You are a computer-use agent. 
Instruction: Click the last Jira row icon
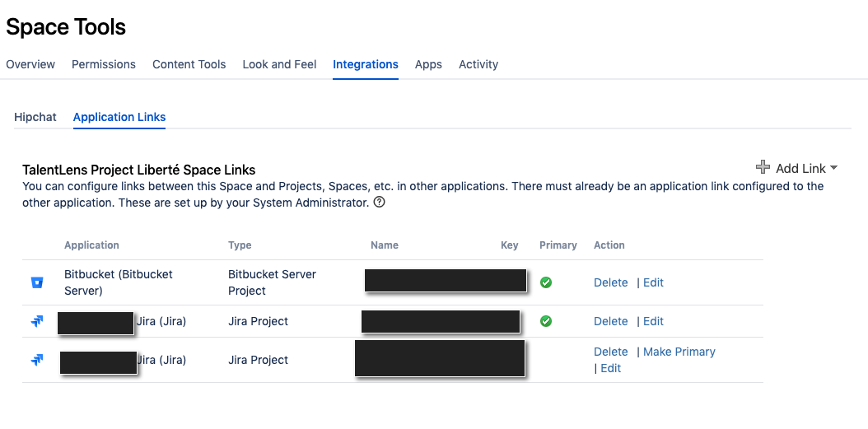click(x=37, y=360)
